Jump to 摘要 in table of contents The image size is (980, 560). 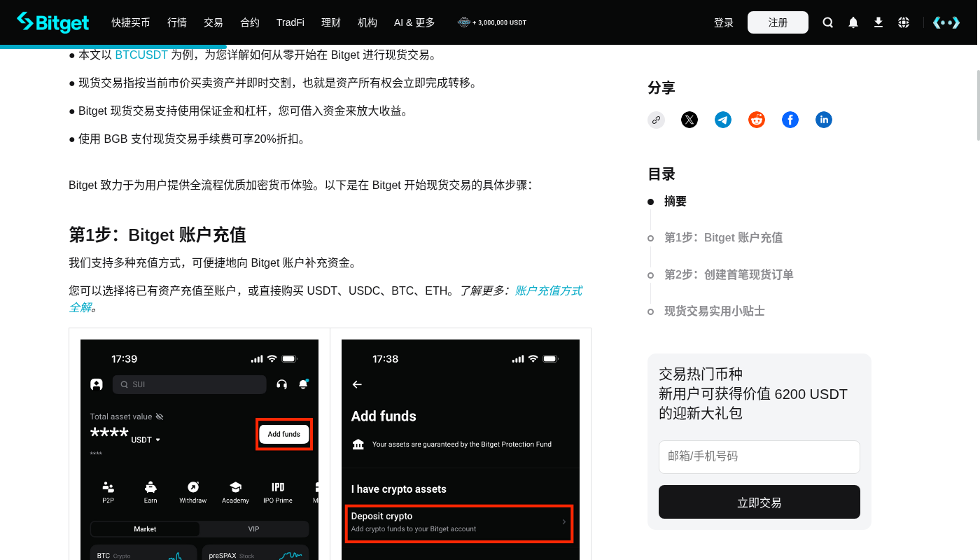[675, 201]
